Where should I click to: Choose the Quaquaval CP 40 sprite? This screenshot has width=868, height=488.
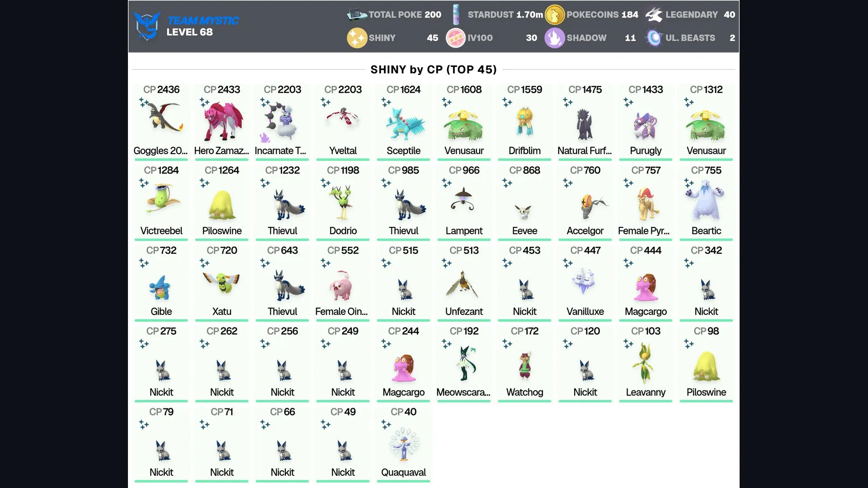tap(404, 445)
